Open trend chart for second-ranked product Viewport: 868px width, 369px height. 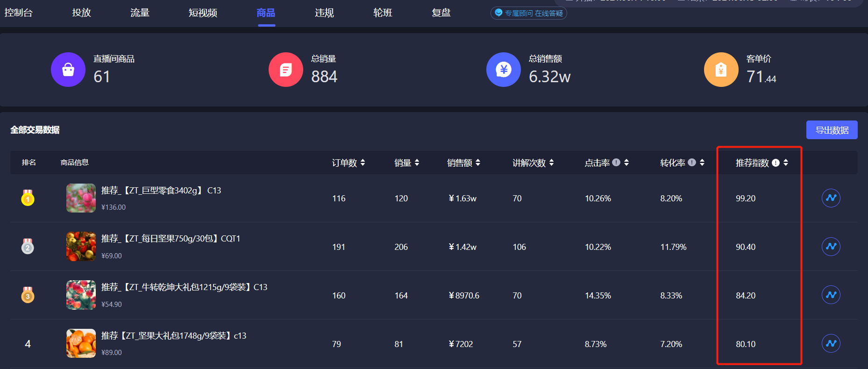831,247
